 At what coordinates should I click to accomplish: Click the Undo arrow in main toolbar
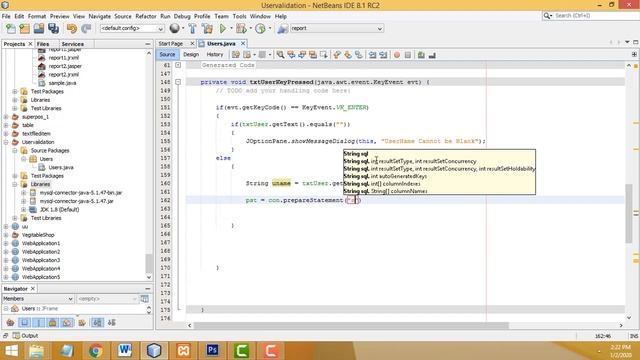tap(72, 29)
